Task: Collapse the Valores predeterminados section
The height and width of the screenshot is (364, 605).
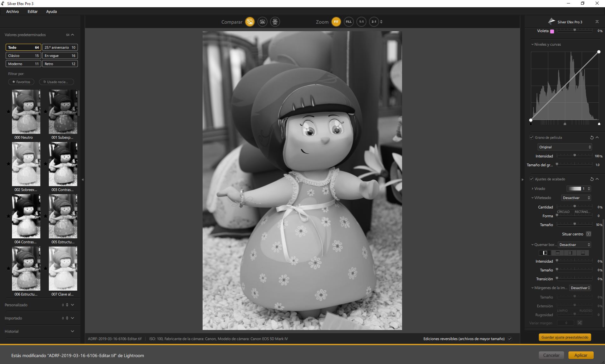Action: [x=72, y=35]
